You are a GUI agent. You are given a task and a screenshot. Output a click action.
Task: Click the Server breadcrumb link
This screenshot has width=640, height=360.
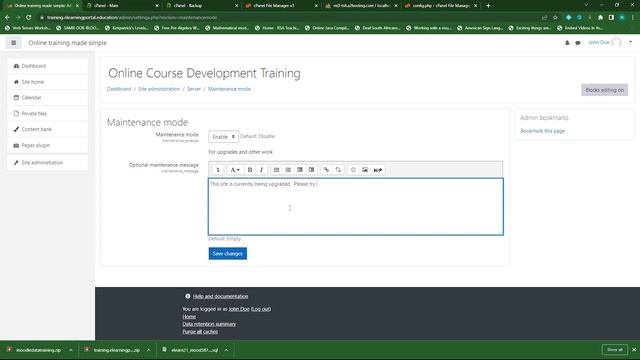point(194,89)
